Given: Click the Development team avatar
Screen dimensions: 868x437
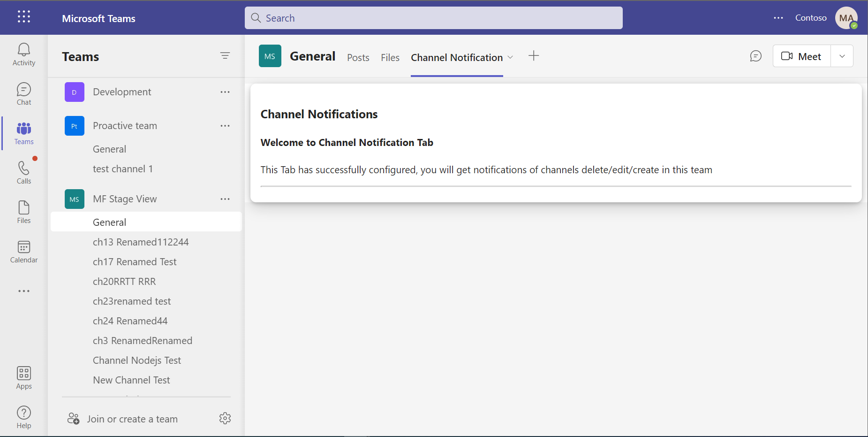Looking at the screenshot, I should tap(75, 92).
